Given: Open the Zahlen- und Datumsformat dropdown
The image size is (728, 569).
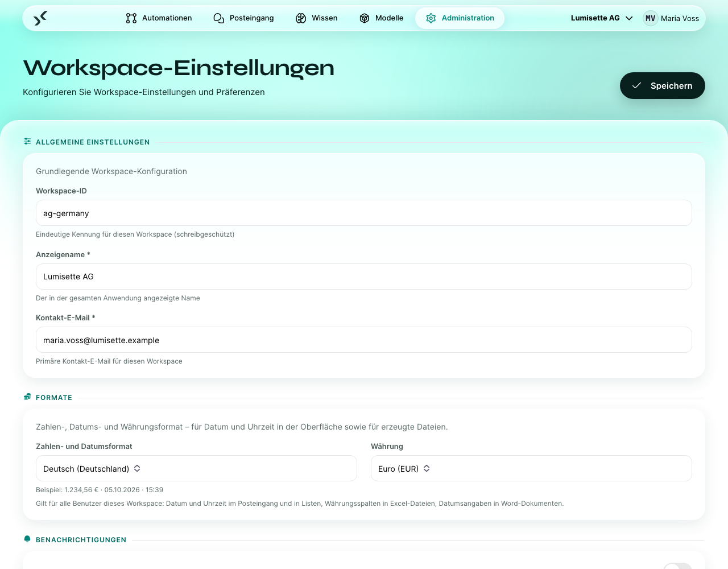Looking at the screenshot, I should [x=196, y=468].
